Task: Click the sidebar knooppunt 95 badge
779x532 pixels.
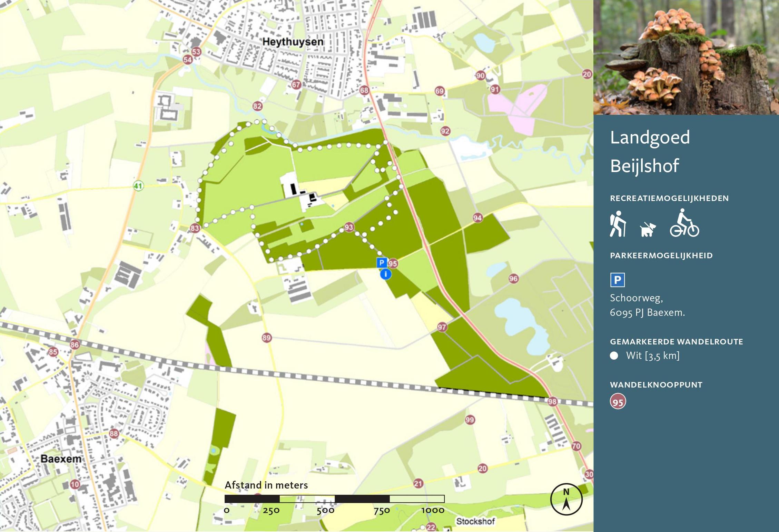Action: (x=618, y=402)
